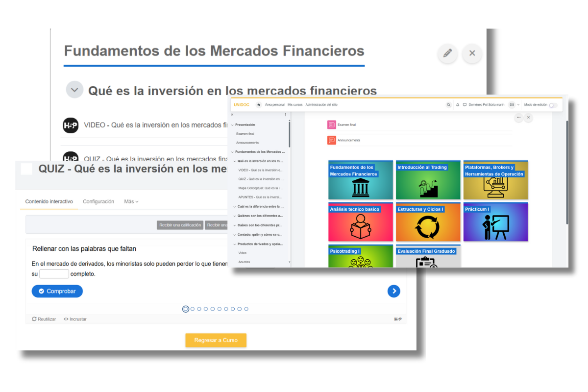Go to next quiz question arrow
The width and height of the screenshot is (588, 392).
[393, 291]
